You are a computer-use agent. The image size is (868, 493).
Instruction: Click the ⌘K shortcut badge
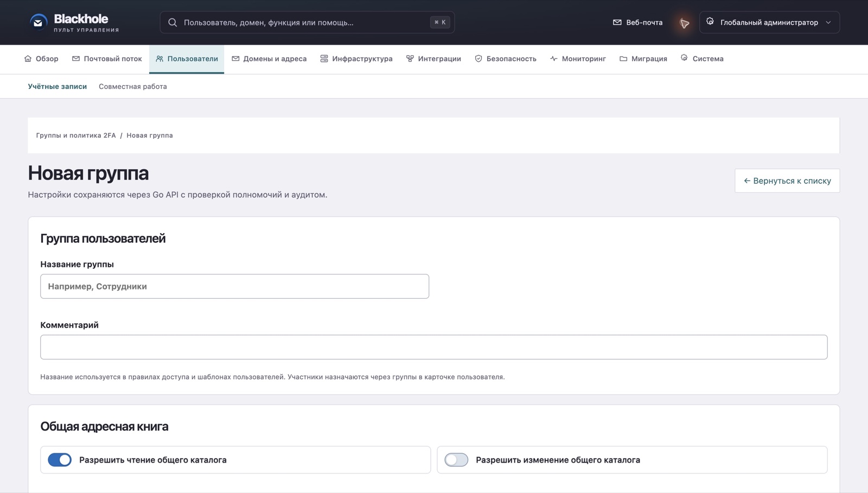440,22
